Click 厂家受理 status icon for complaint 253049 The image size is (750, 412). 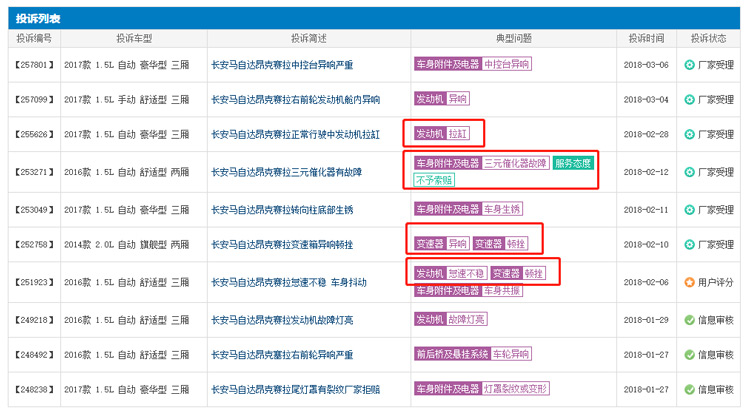tap(689, 210)
